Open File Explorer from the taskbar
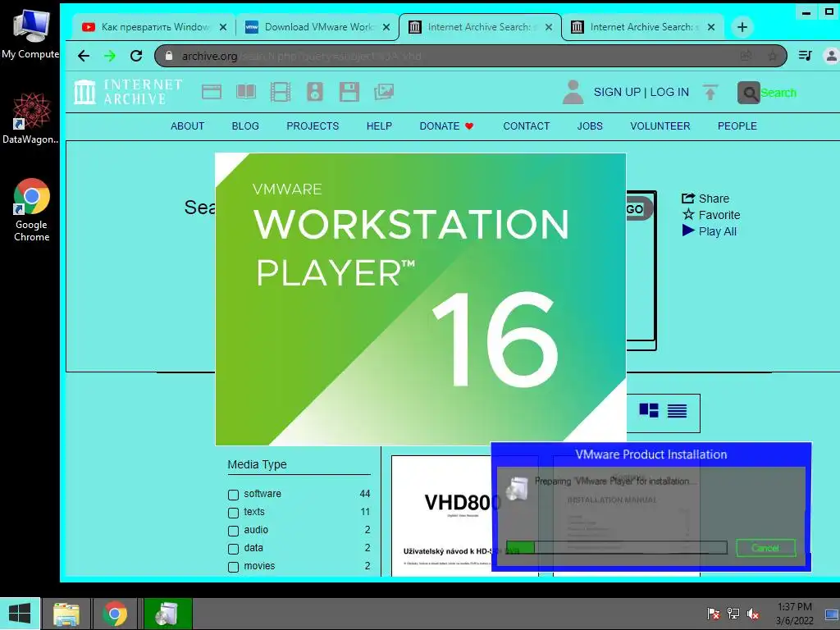This screenshot has width=840, height=630. 66,614
